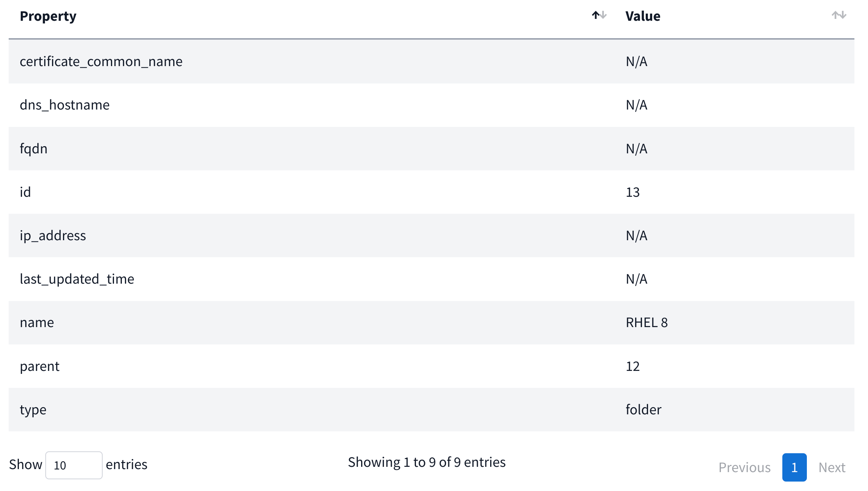Sort table by Value header

coord(643,16)
